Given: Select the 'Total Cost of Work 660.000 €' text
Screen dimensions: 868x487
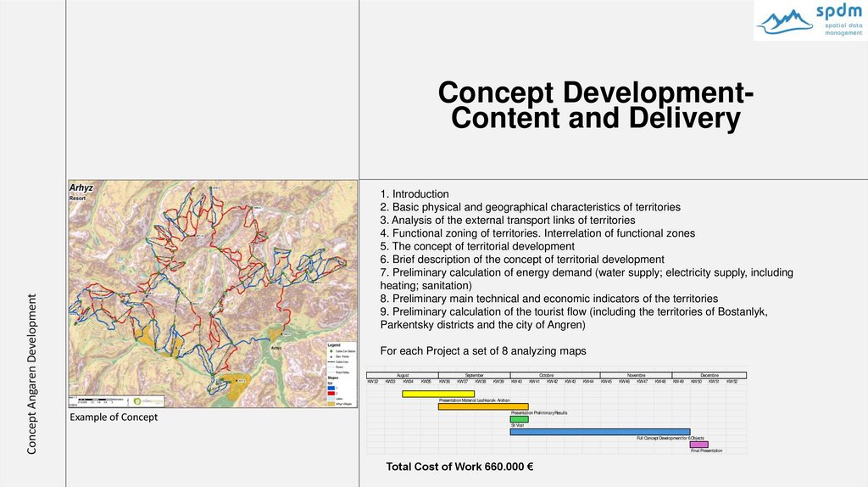Looking at the screenshot, I should point(459,467).
